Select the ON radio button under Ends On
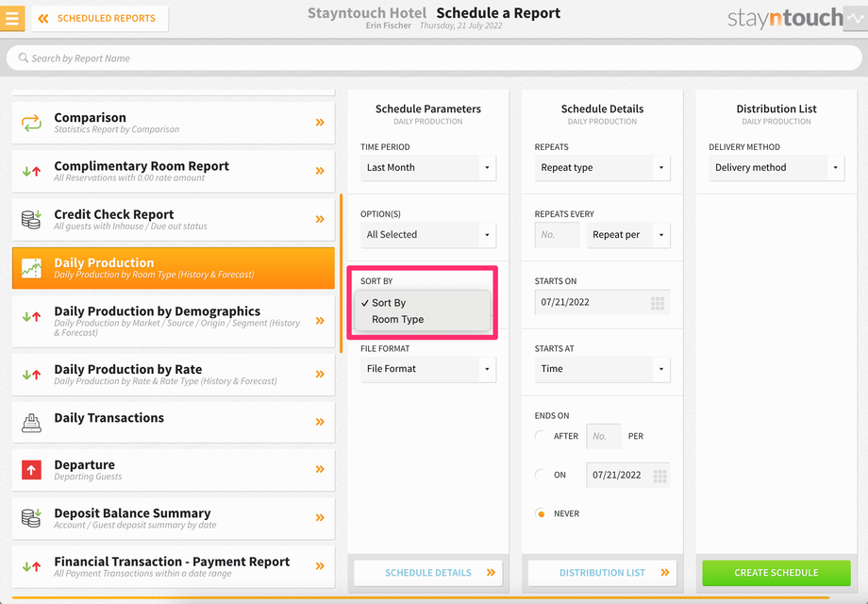The image size is (868, 604). 541,475
